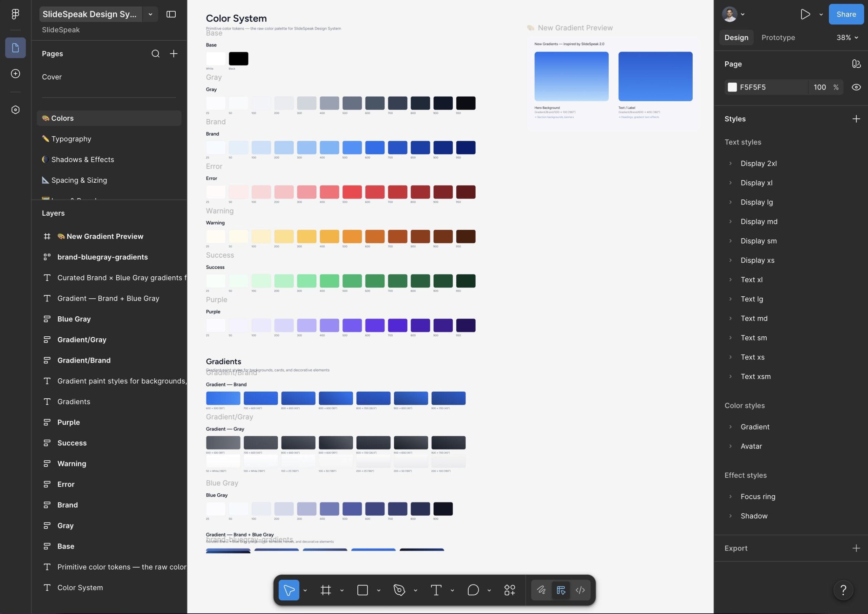
Task: Expand the Text md text style
Action: [730, 318]
